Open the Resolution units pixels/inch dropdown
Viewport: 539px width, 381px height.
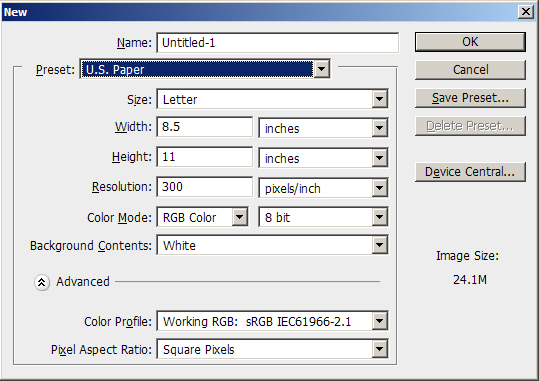point(323,188)
